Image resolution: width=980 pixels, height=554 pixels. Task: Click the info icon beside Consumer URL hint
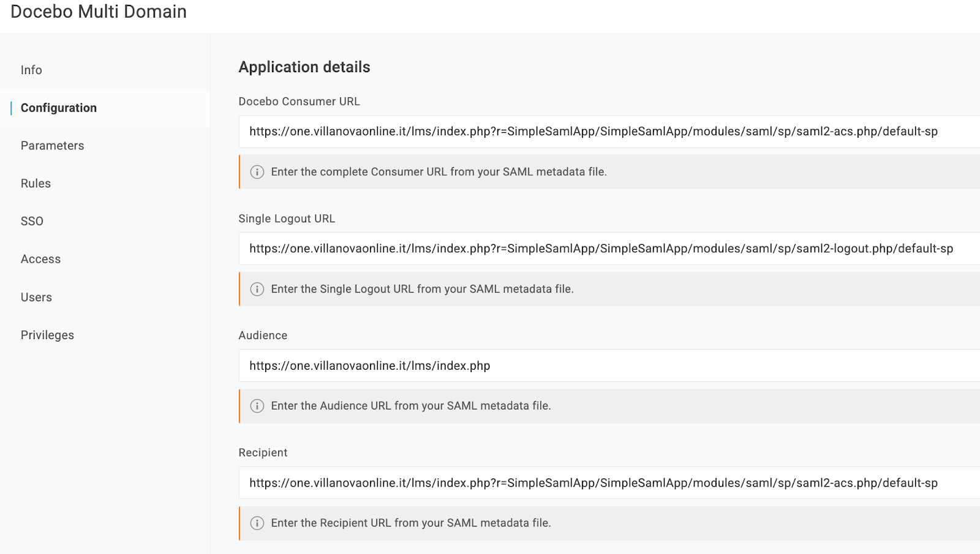[x=257, y=172]
